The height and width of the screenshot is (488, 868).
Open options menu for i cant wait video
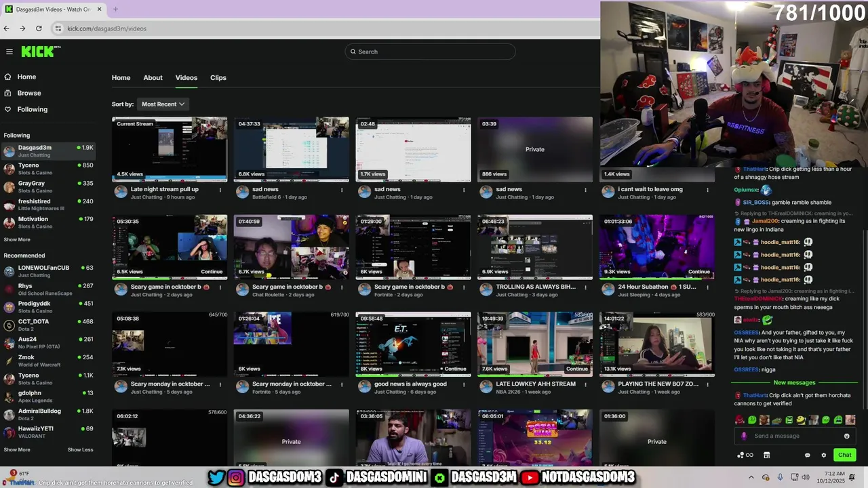(x=708, y=190)
